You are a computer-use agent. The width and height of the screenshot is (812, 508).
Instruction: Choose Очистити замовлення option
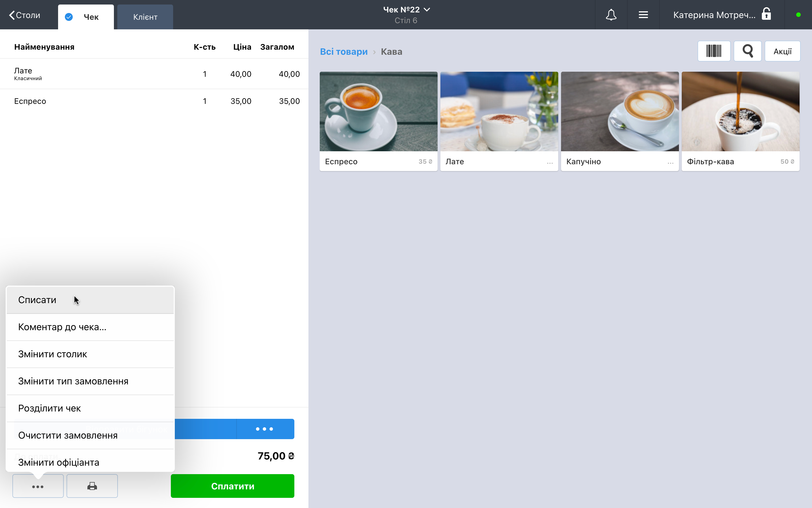tap(90, 435)
